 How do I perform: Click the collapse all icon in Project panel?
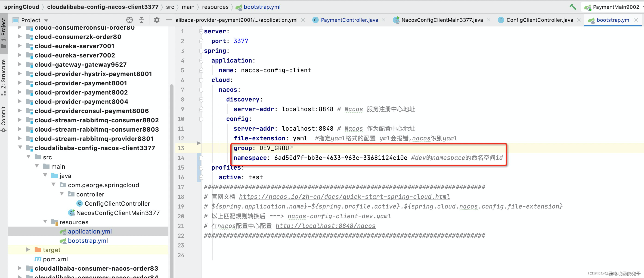142,20
